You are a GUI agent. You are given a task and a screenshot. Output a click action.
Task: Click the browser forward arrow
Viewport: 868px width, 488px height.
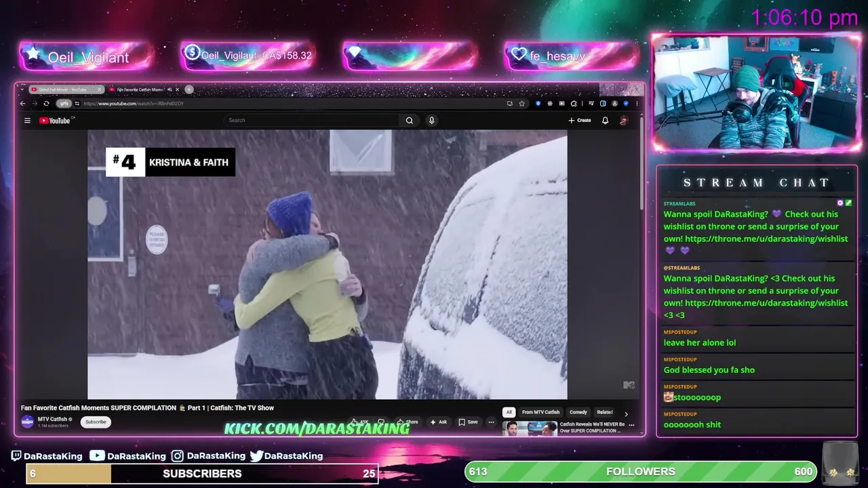[35, 104]
